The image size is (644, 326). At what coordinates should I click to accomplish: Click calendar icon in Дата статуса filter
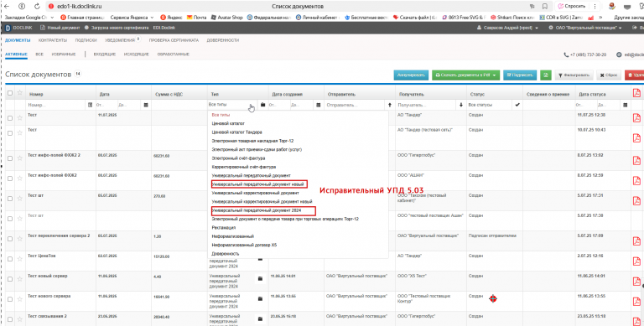[x=625, y=105]
